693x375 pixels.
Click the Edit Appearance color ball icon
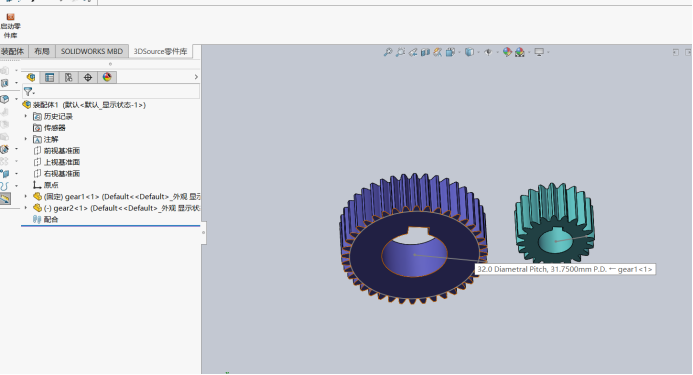507,52
